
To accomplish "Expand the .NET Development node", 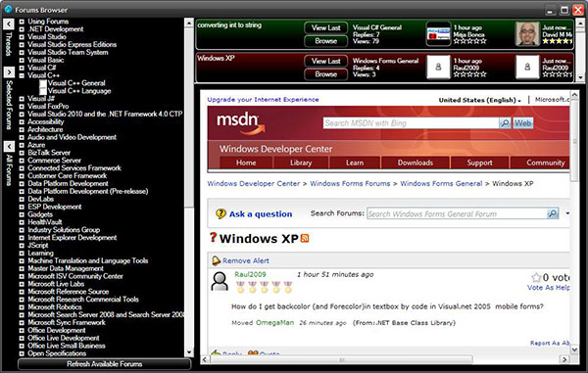I will point(22,29).
